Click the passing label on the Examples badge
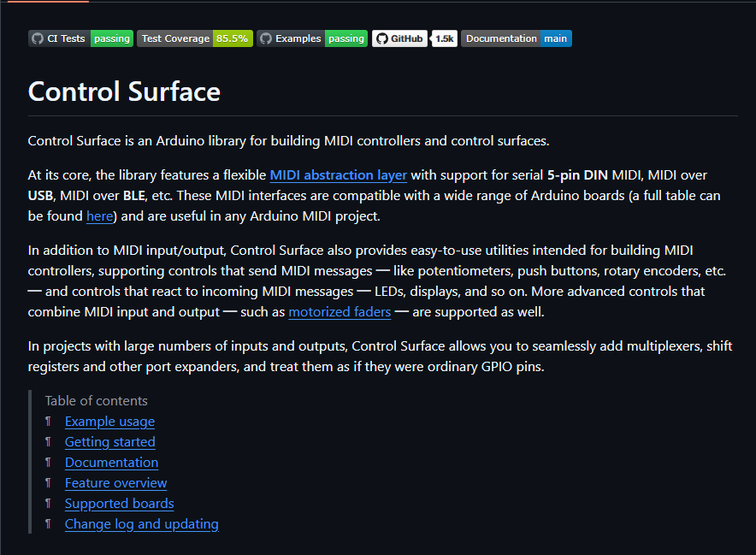Screen dimensions: 756x555 pyautogui.click(x=346, y=38)
